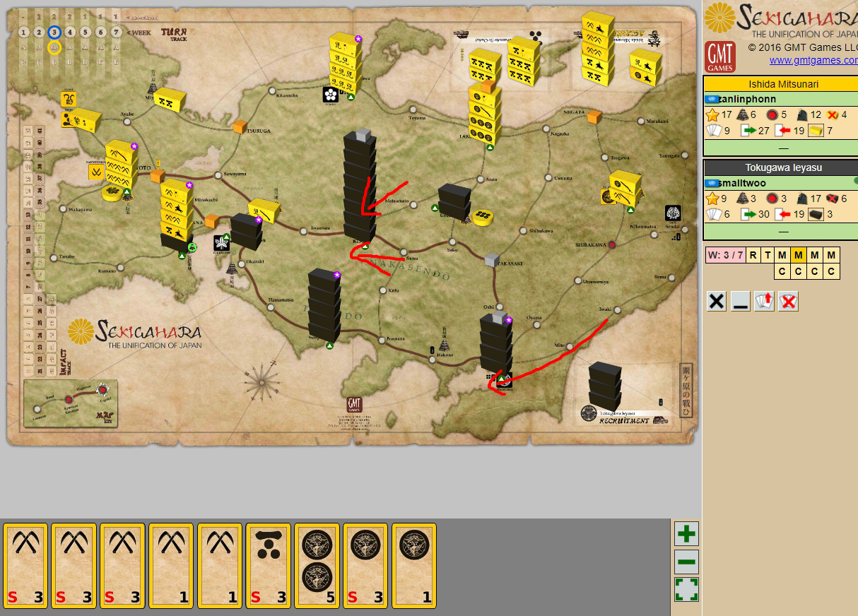Screen dimensions: 858x616
Task: Click Ishida's gold star showing 17
Action: (x=712, y=114)
